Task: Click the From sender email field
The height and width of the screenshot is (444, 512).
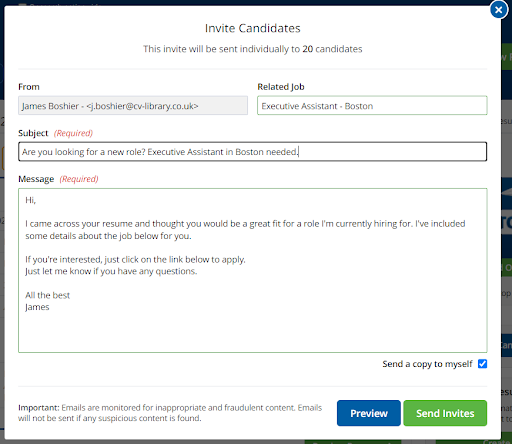Action: click(x=133, y=106)
